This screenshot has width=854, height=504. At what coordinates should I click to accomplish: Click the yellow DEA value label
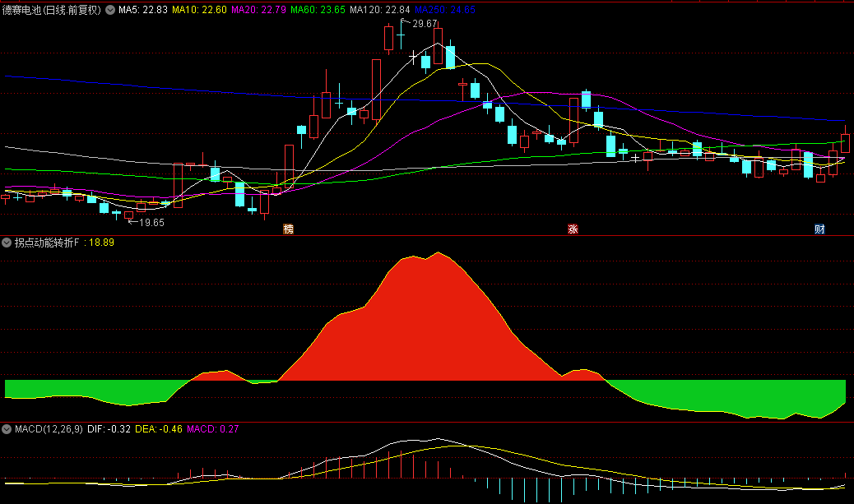[158, 429]
